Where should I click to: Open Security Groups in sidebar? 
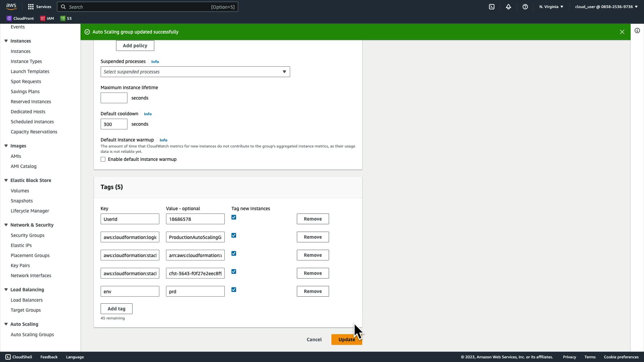pos(28,235)
